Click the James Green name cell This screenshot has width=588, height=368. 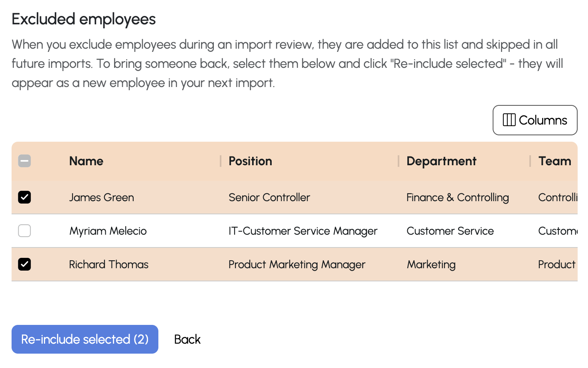coord(101,198)
